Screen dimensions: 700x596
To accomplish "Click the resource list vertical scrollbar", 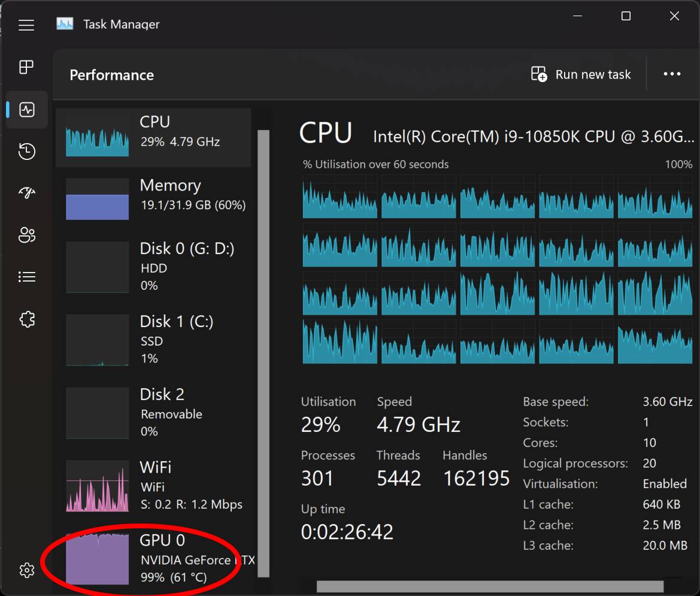I will (263, 353).
